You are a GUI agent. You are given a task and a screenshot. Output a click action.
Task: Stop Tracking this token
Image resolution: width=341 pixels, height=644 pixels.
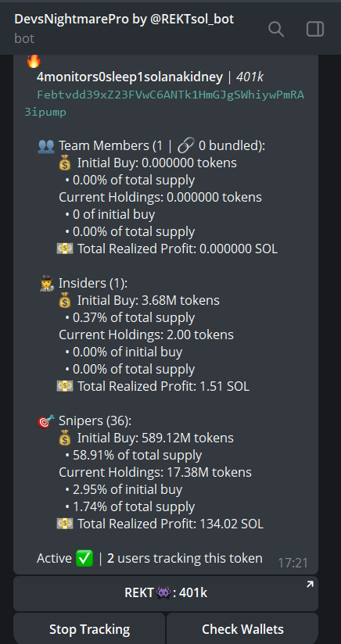[x=90, y=629]
